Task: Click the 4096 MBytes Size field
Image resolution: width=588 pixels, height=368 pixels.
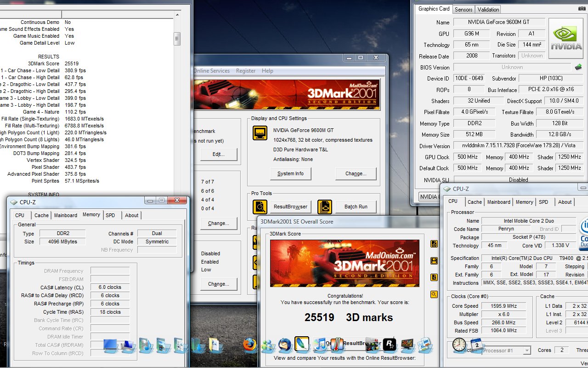Action: 62,241
